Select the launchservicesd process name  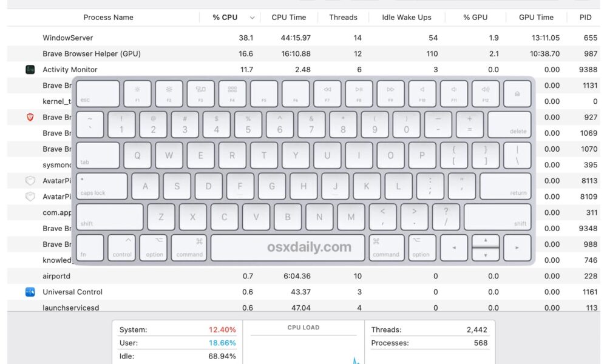[x=71, y=308]
